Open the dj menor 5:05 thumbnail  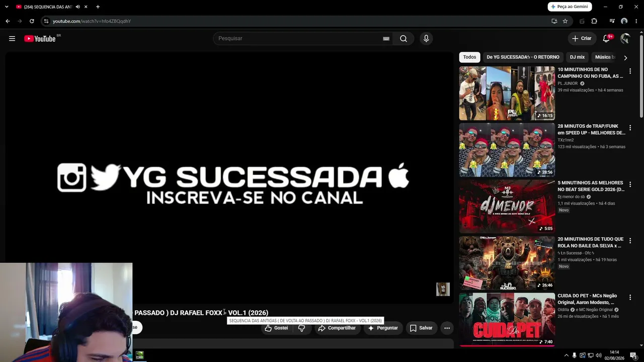[507, 207]
